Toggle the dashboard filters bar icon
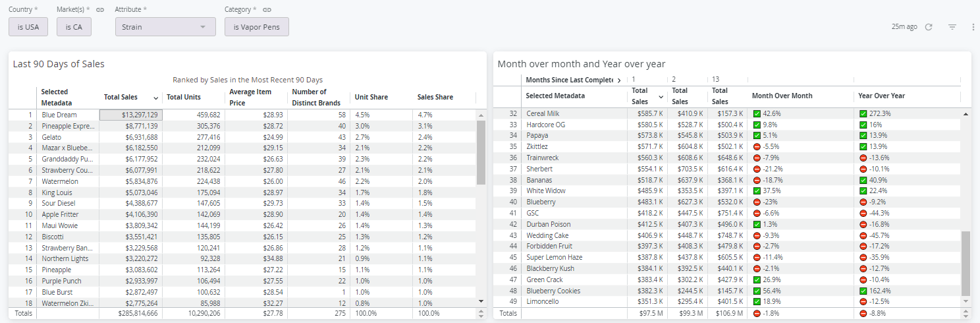This screenshot has height=323, width=980. [952, 27]
